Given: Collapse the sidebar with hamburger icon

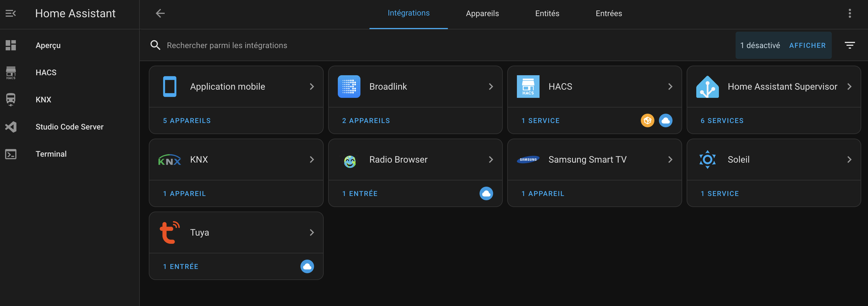Looking at the screenshot, I should (x=11, y=14).
